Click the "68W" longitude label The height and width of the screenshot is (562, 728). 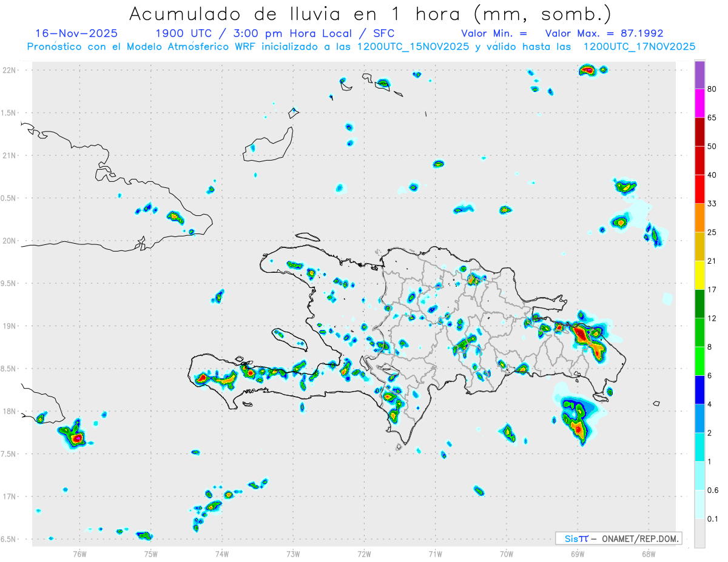pos(649,554)
